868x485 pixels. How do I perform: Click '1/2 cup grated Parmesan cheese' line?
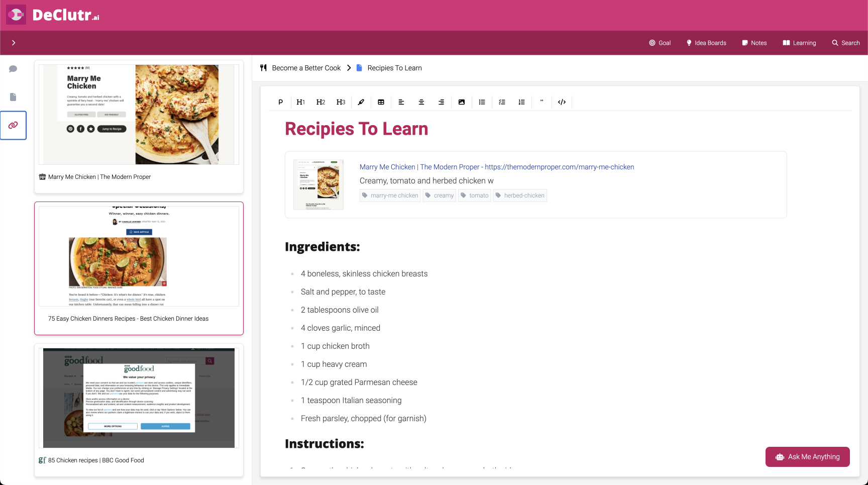point(359,382)
